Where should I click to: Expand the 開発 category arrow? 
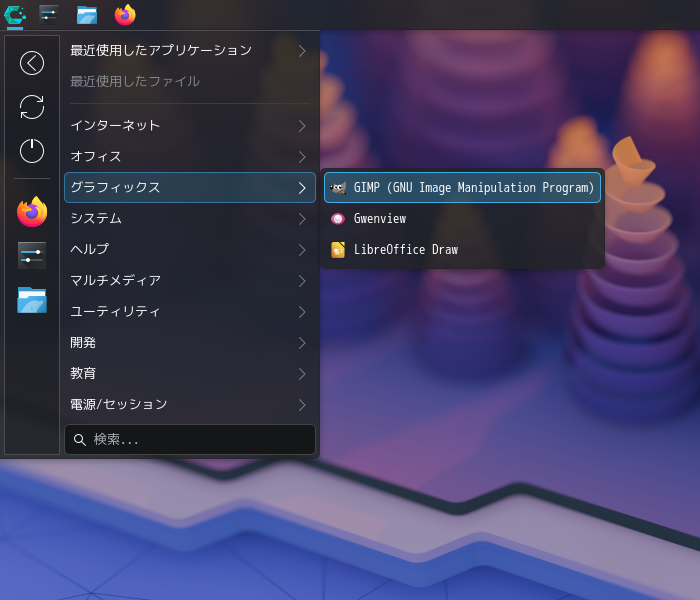pos(302,343)
